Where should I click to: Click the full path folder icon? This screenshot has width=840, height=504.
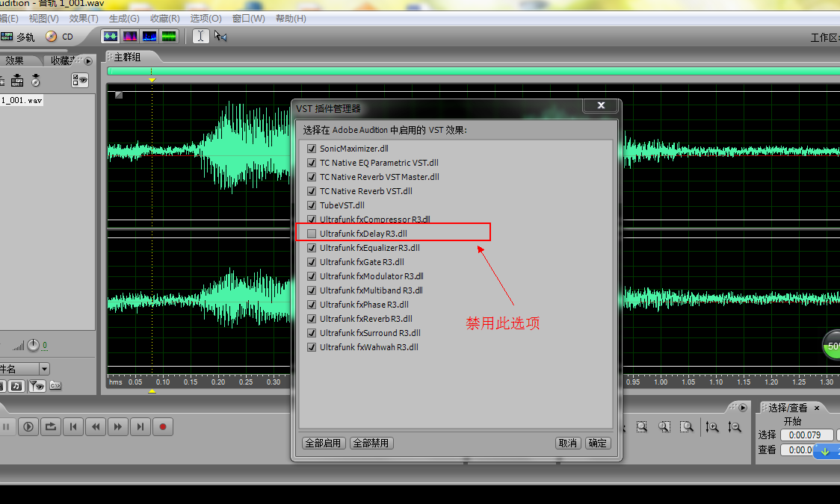pyautogui.click(x=55, y=385)
